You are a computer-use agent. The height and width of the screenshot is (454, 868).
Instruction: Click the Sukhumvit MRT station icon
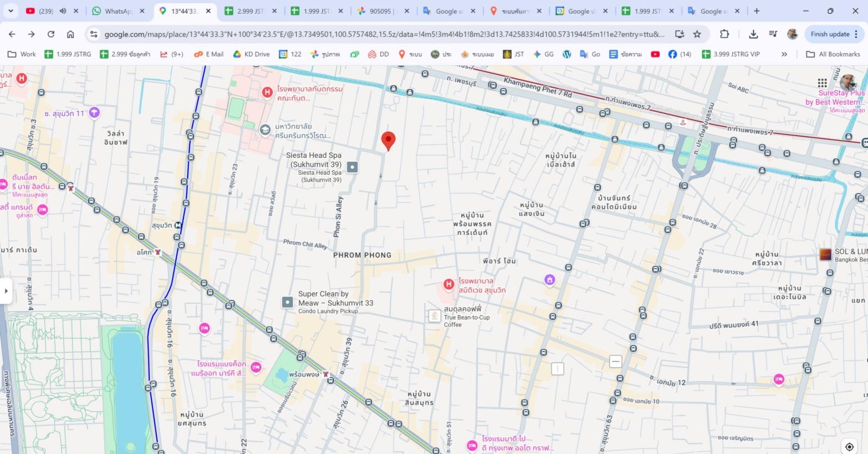pos(178,225)
